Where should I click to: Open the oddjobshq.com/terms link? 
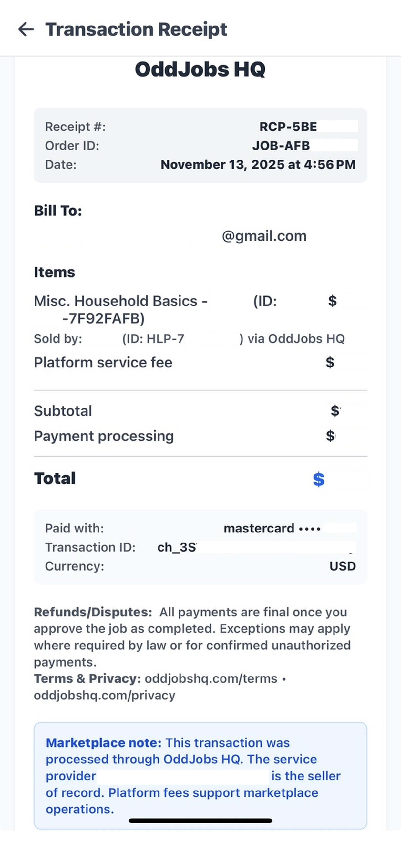[211, 678]
